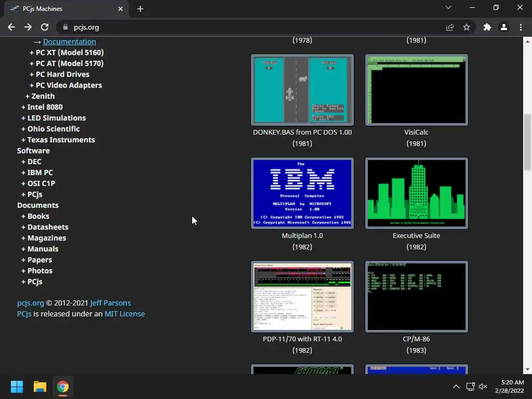
Task: Open muted volume tray icon
Action: pyautogui.click(x=483, y=387)
